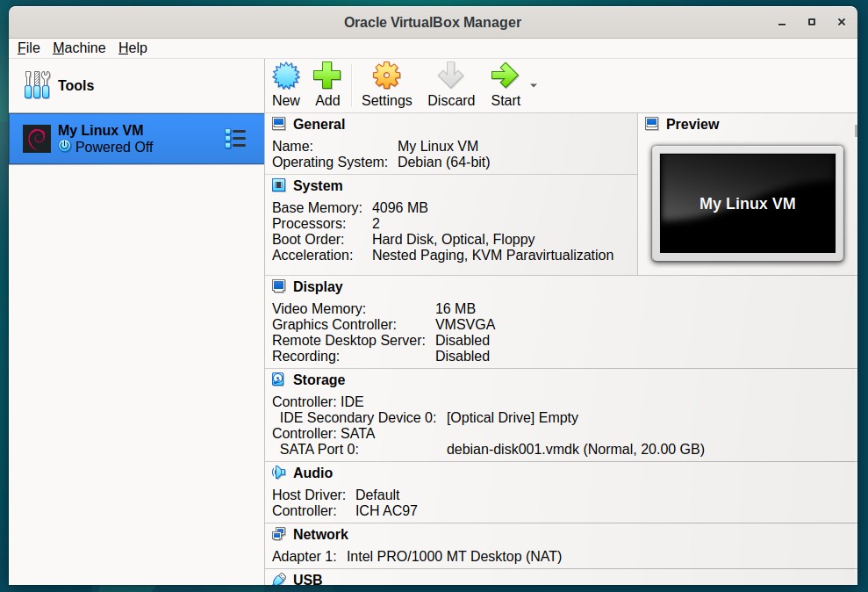
Task: Minimize the VirtualBox Manager window
Action: tap(782, 23)
